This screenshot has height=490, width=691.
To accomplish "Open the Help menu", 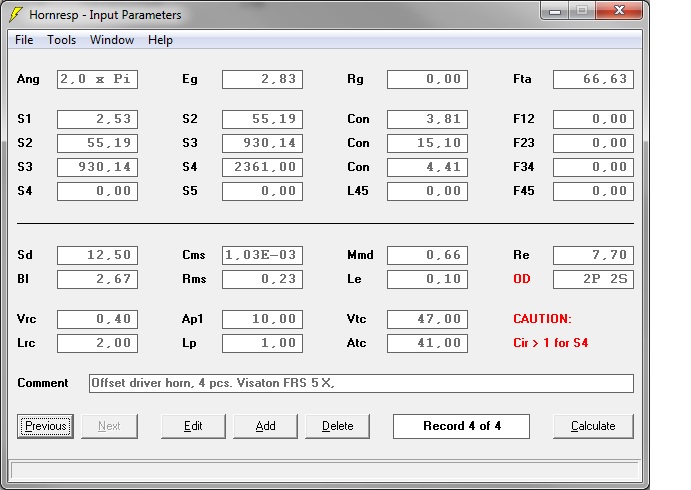I will point(160,40).
